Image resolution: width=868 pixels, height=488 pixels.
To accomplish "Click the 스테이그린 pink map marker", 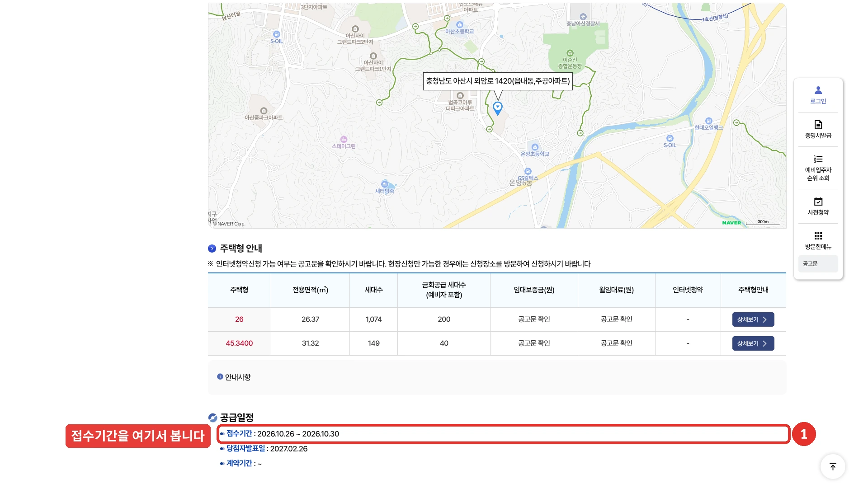I will [x=344, y=139].
